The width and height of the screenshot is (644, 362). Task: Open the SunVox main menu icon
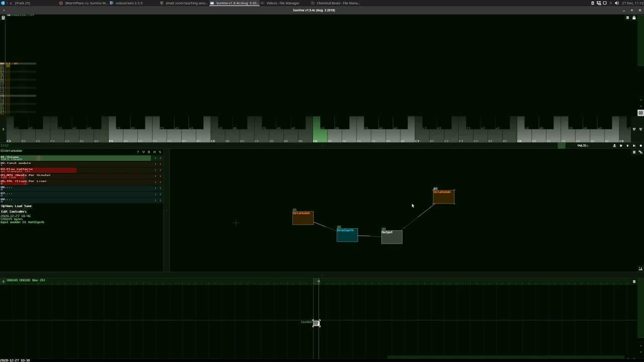click(3, 18)
